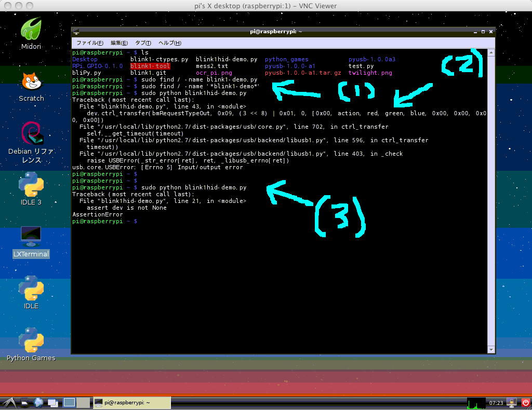This screenshot has width=532, height=410.
Task: Click the terminal vertical scrollbar track
Action: pos(491,201)
